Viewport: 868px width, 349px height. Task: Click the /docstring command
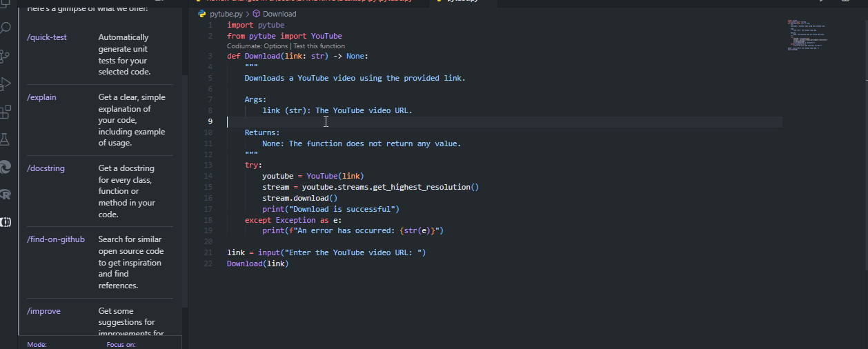[x=46, y=168]
